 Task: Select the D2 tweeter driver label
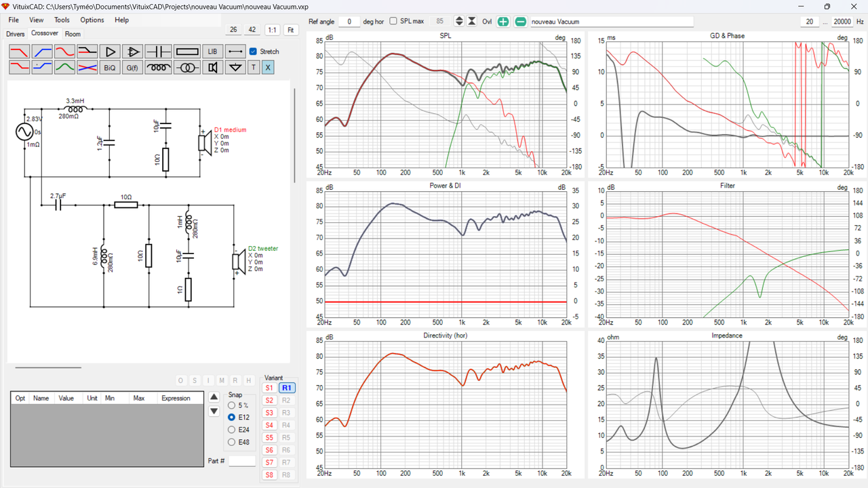pos(262,249)
